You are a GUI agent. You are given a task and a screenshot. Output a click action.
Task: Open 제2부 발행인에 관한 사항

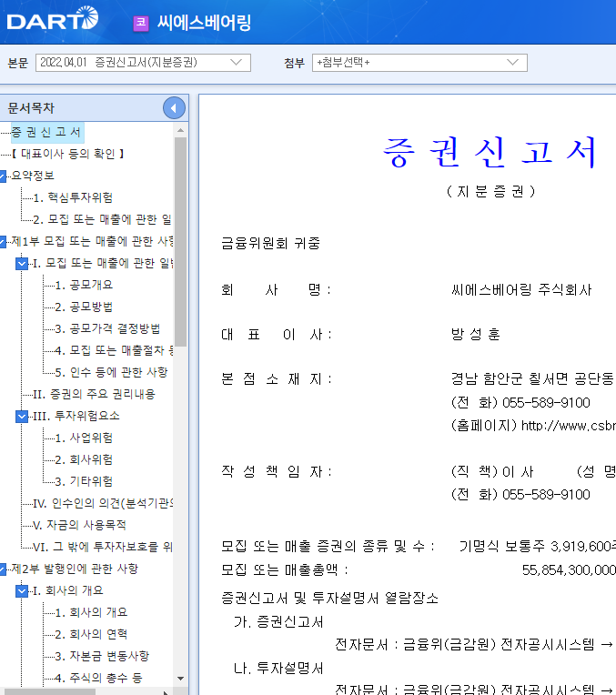click(x=75, y=569)
